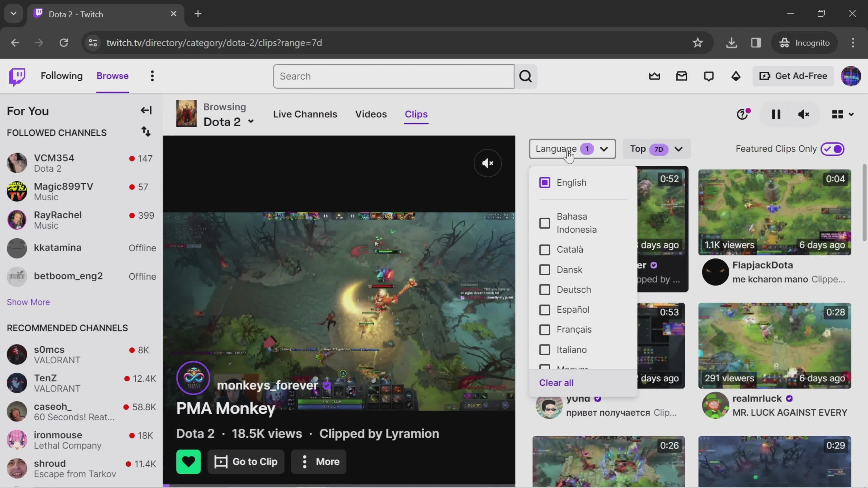Check the Español language checkbox
The height and width of the screenshot is (488, 868).
point(545,310)
